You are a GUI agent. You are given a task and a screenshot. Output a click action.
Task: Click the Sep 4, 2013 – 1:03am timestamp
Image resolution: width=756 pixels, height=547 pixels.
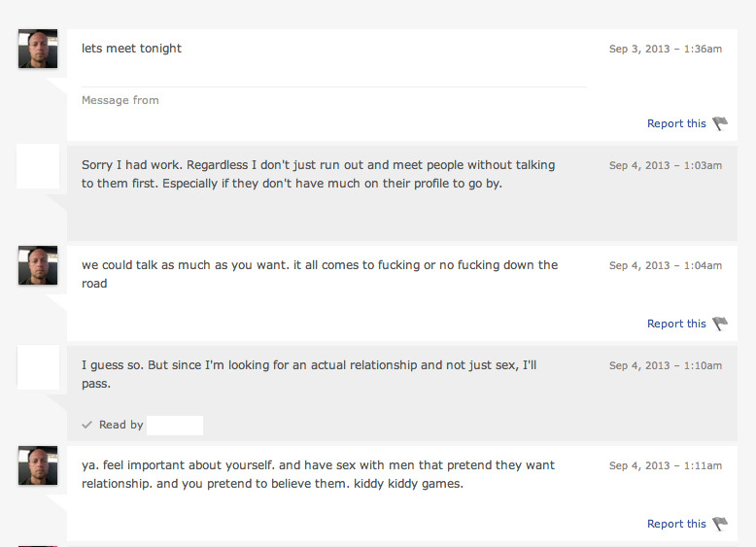(x=665, y=165)
